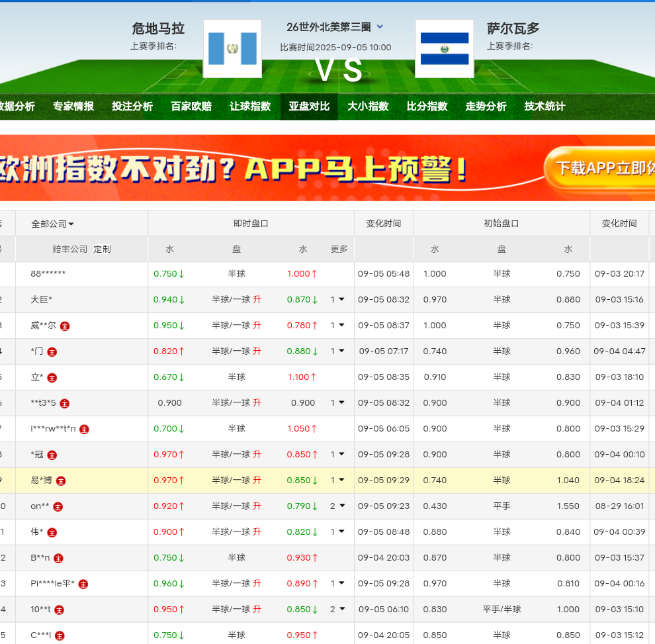
Task: Click red badge icon next to 威**尔
Action: coord(65,326)
